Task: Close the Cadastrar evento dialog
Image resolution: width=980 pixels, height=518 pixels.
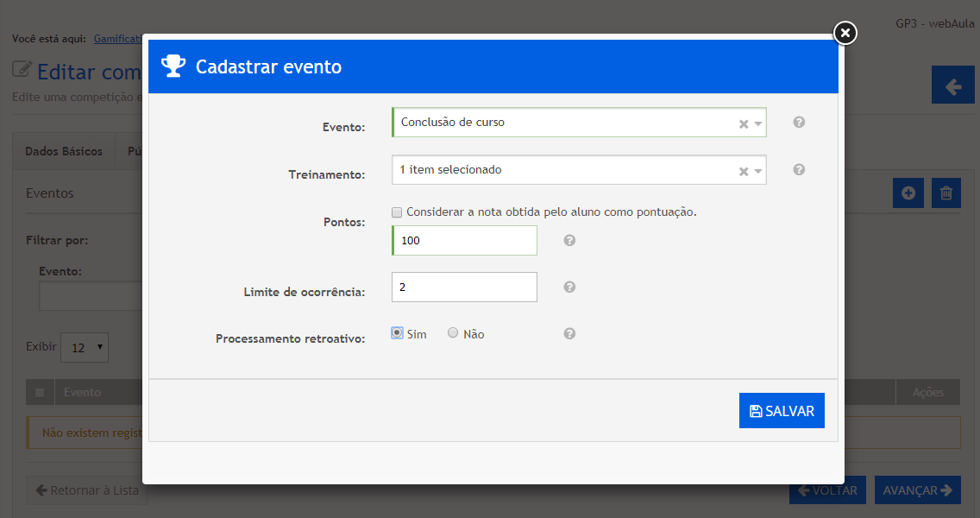Action: [845, 33]
